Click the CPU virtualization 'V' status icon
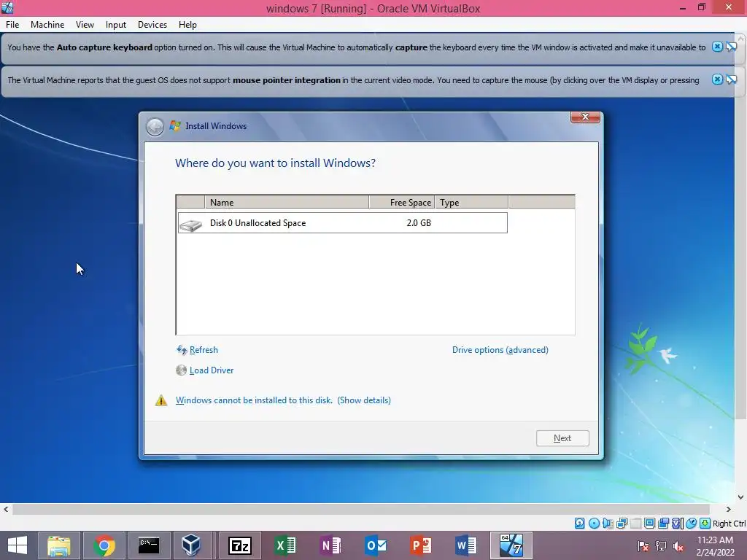747x560 pixels. click(x=677, y=524)
